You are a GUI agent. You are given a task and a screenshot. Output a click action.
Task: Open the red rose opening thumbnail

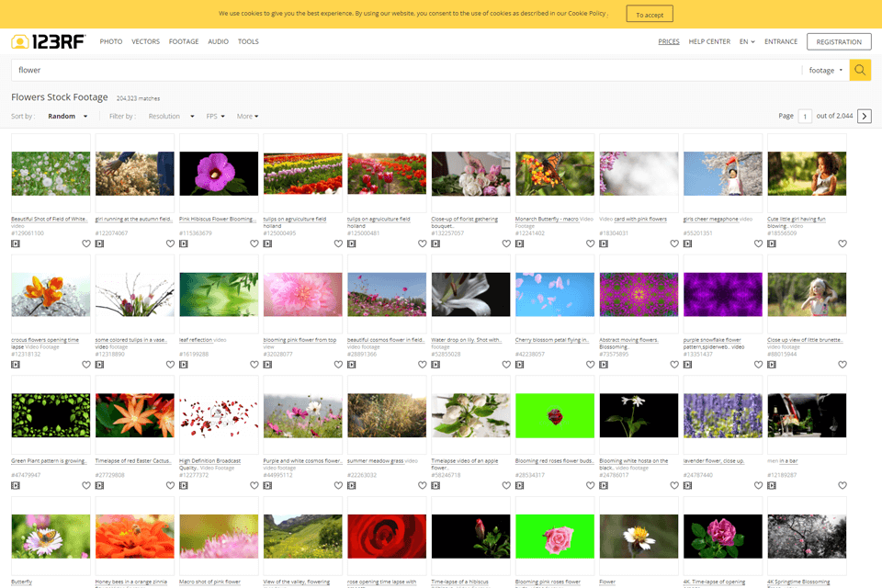[387, 535]
